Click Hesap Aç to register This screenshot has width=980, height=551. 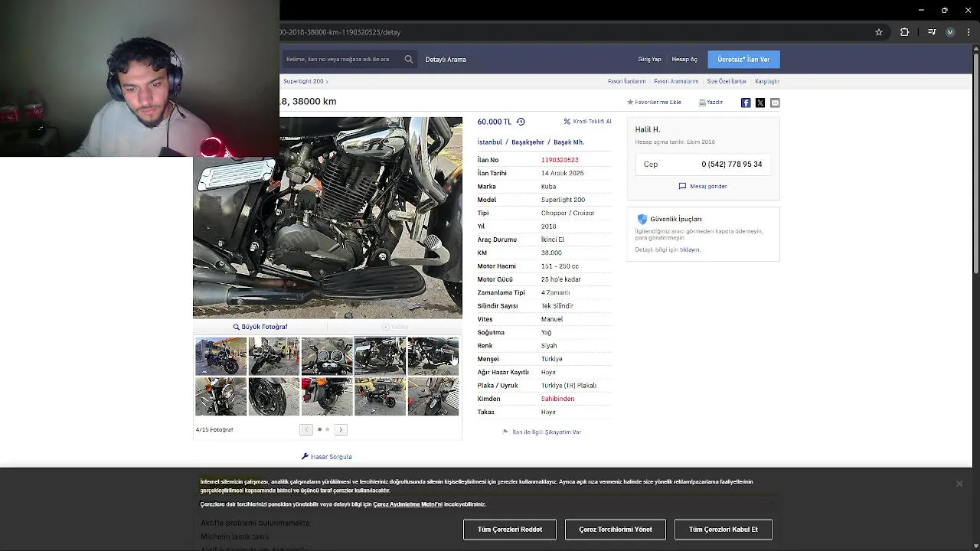pyautogui.click(x=684, y=60)
